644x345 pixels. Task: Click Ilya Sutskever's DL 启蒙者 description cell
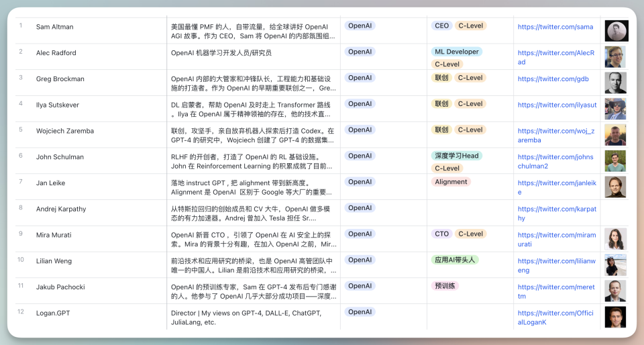click(254, 109)
